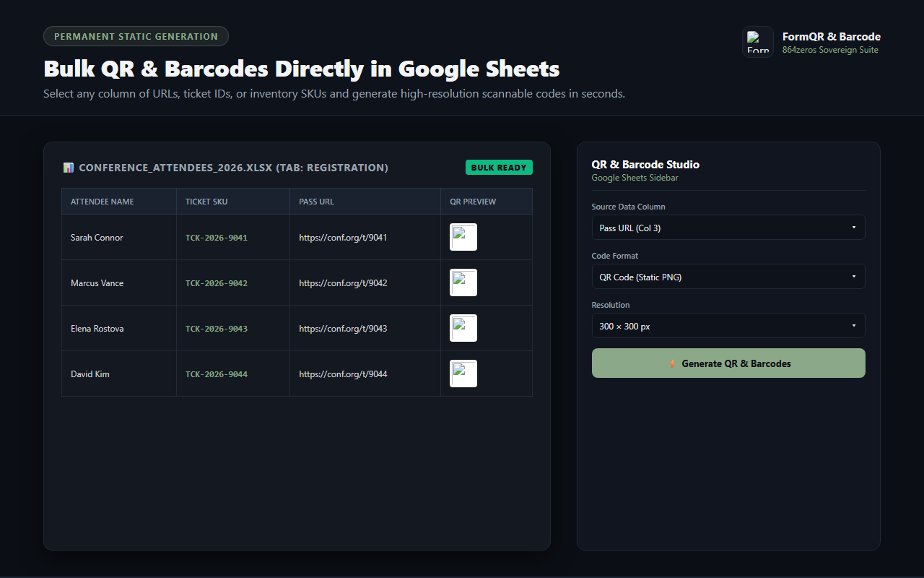Open Marcus Vance's QR preview thumbnail
Viewport: 924px width, 578px height.
click(463, 282)
